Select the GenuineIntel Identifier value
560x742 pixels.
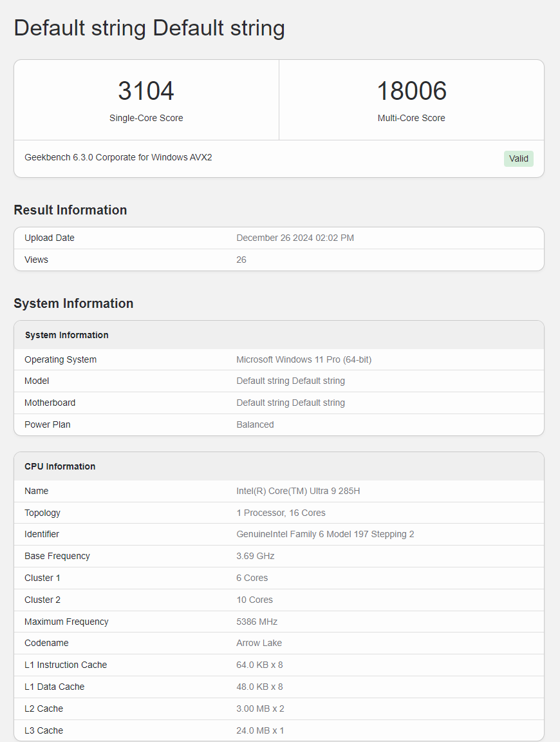pos(325,534)
